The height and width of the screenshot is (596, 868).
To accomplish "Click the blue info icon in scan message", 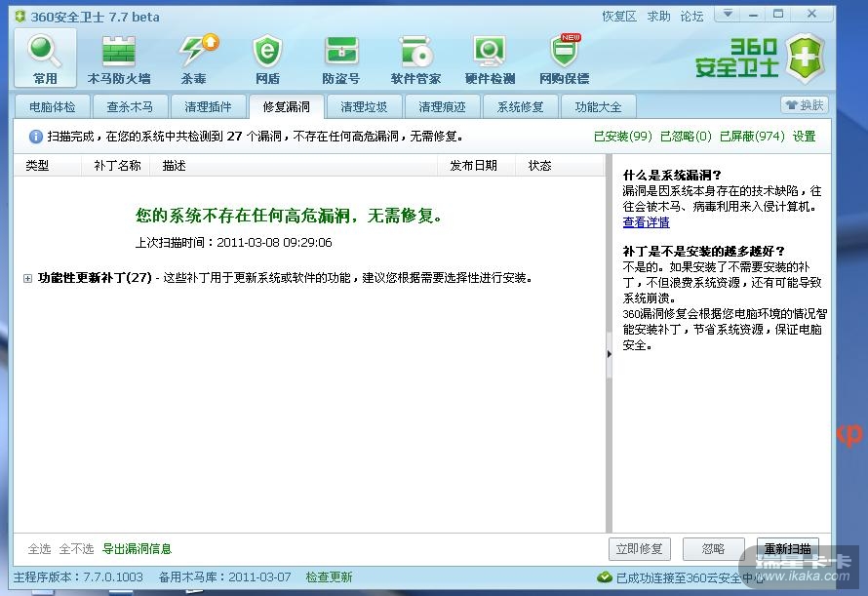I will point(35,137).
